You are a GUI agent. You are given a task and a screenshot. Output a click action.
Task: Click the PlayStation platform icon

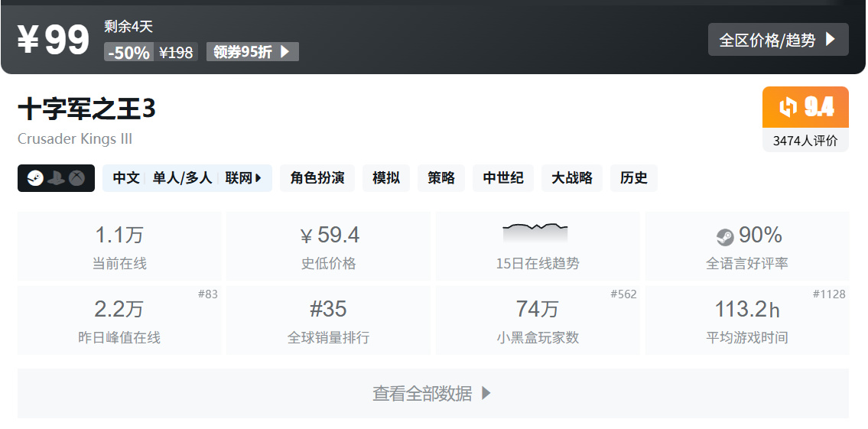tap(56, 178)
